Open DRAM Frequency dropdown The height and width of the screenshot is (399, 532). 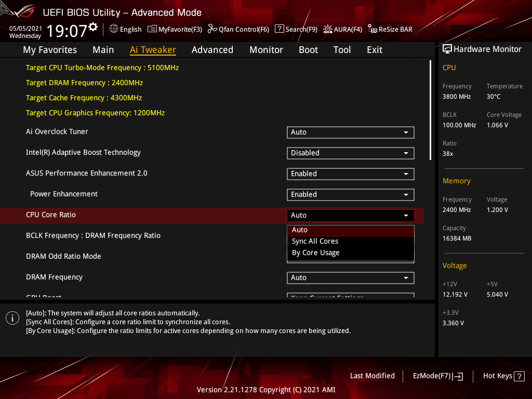tap(351, 278)
